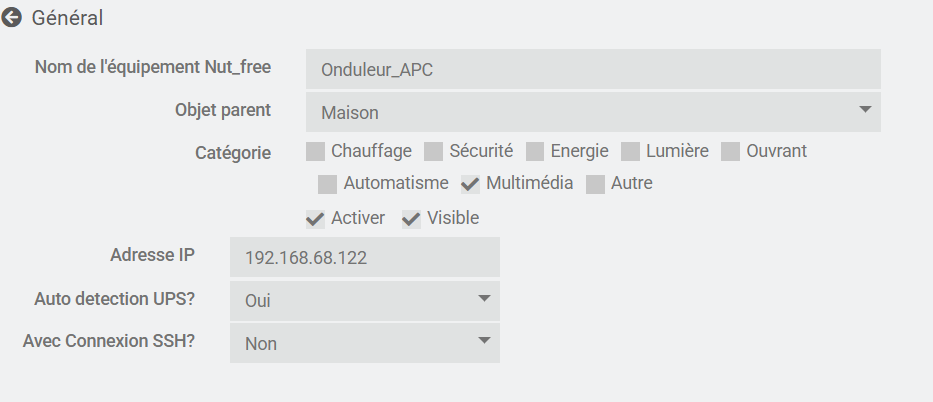Focus the Adresse IP input field

[365, 257]
